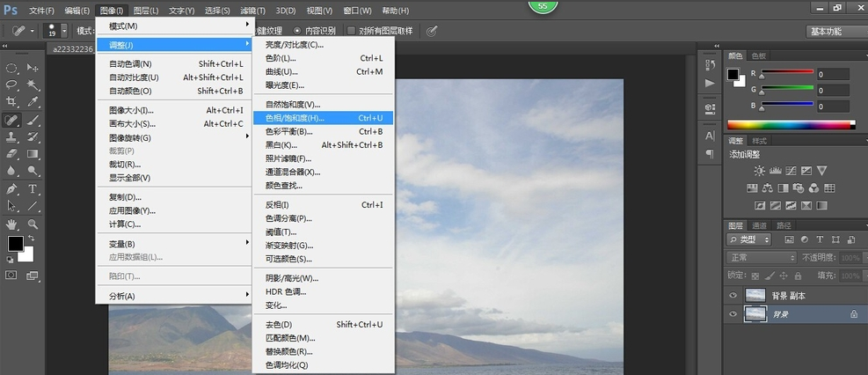Select the Eraser tool
Screen dimensions: 868x375
(11, 153)
